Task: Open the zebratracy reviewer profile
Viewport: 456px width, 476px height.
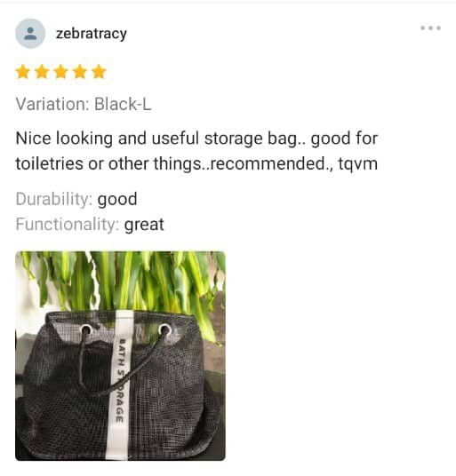Action: 92,34
